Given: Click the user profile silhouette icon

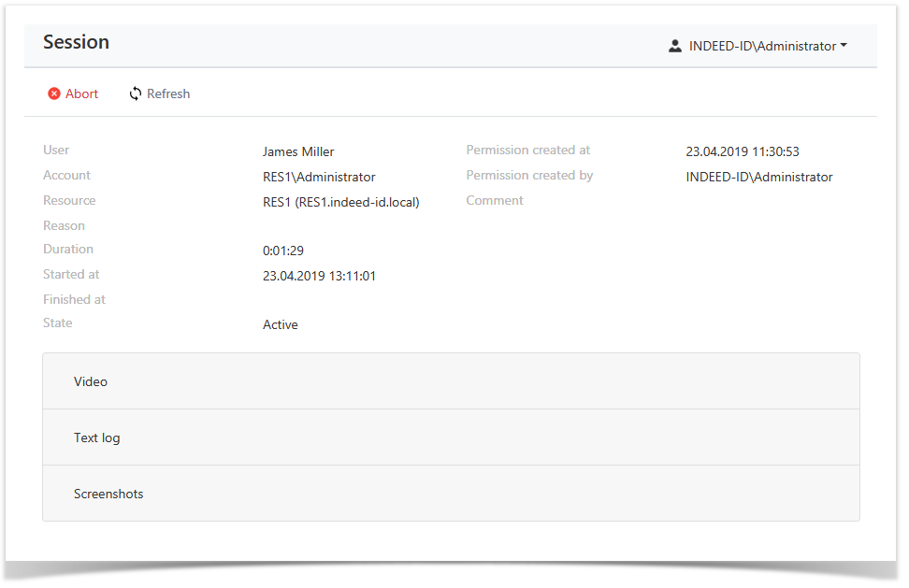Looking at the screenshot, I should pos(675,46).
